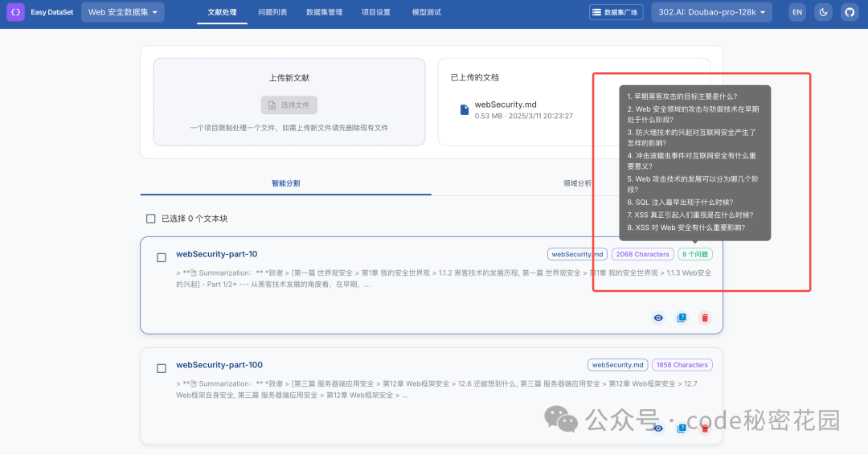Switch language with EN button
The height and width of the screenshot is (455, 868).
(797, 12)
